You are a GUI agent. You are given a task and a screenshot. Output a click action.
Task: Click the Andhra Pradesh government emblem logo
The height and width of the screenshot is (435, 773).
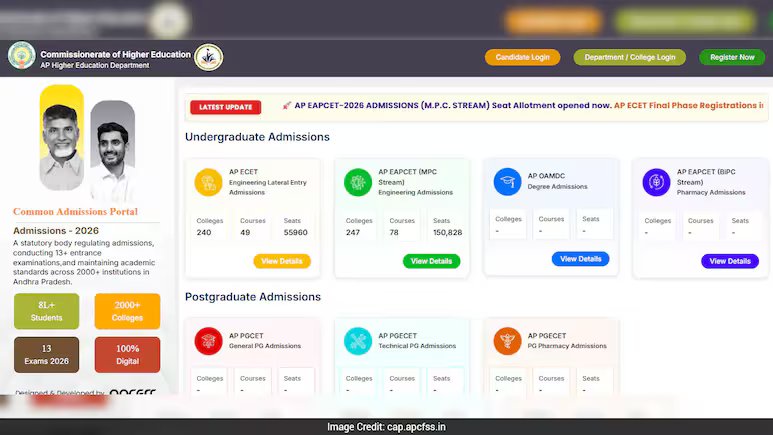point(22,55)
